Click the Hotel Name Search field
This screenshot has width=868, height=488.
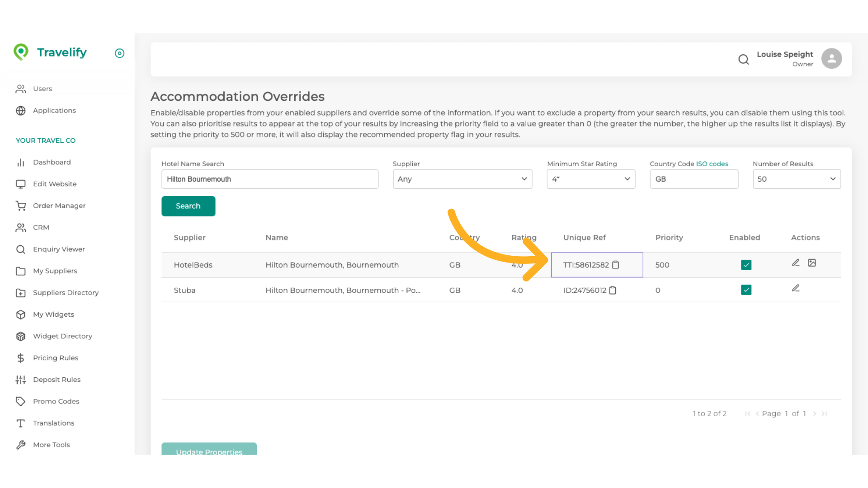(269, 179)
